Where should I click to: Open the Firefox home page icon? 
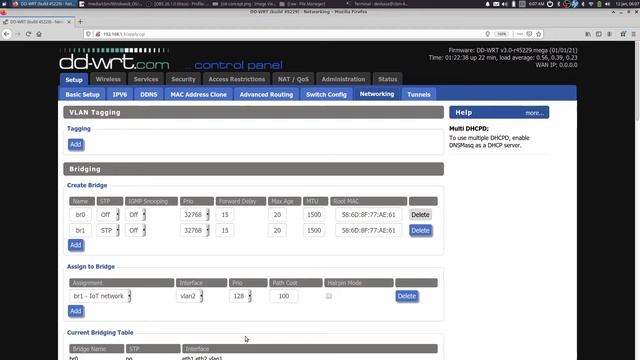point(39,34)
